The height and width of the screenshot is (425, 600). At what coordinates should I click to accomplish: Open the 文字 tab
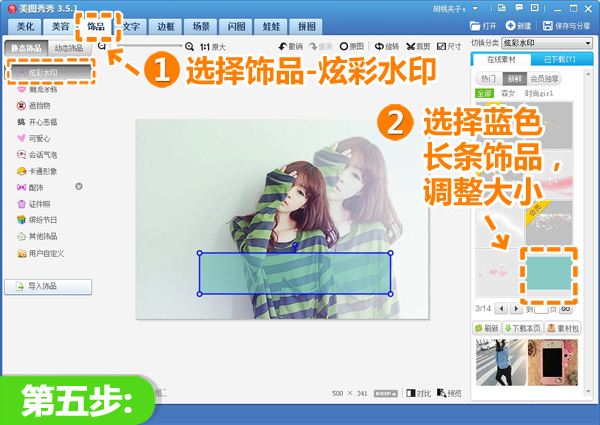tap(131, 26)
